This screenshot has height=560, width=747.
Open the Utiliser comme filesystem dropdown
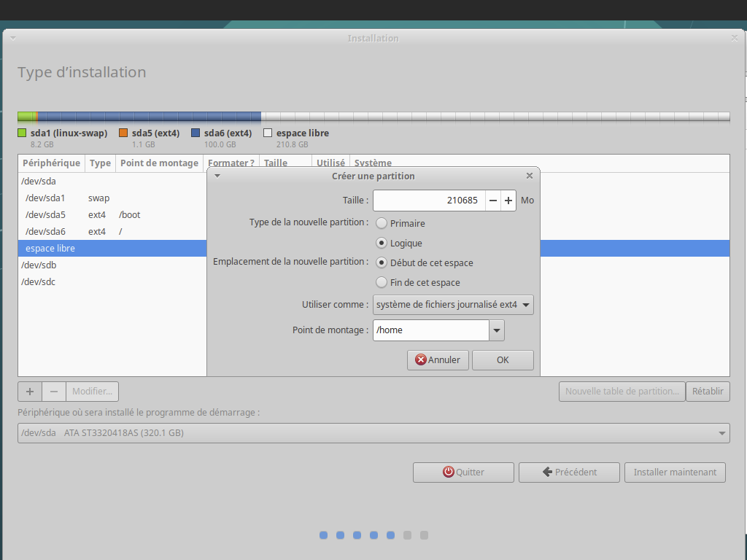point(453,305)
